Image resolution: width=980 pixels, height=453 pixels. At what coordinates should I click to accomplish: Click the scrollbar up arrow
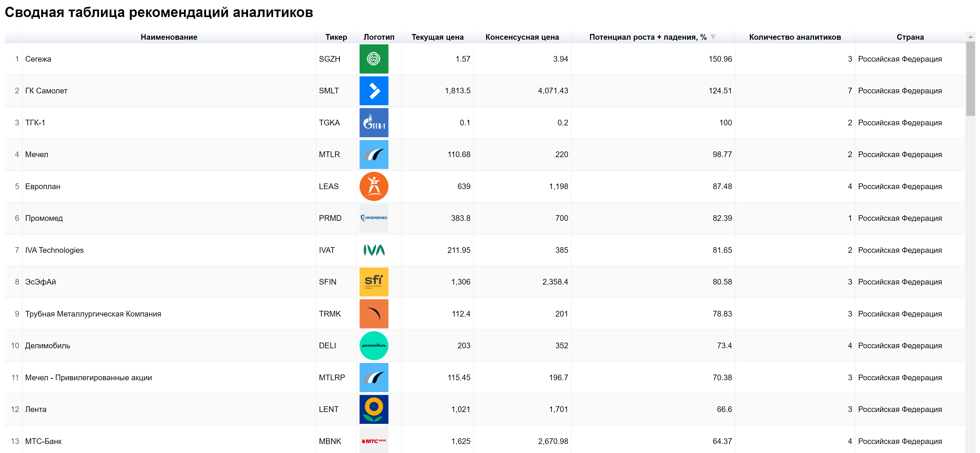(x=970, y=37)
